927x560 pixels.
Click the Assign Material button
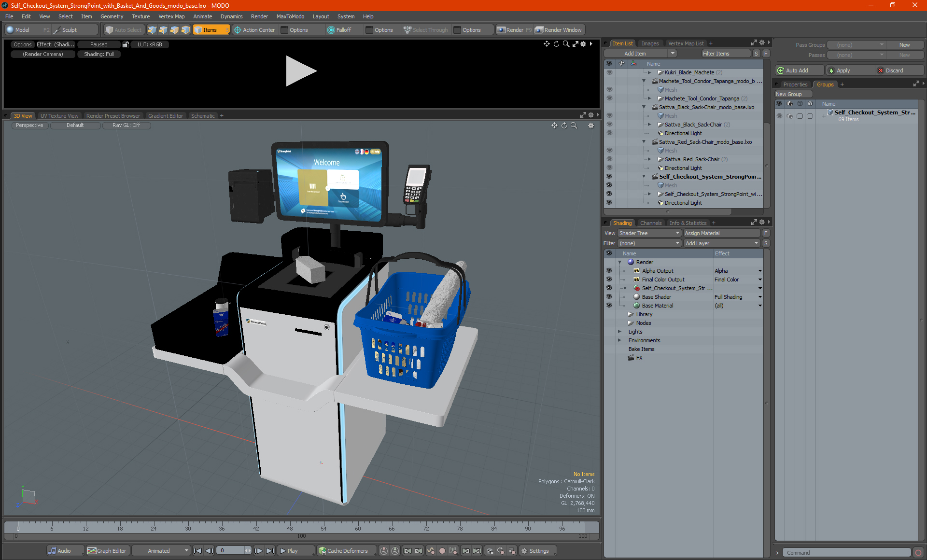coord(722,233)
